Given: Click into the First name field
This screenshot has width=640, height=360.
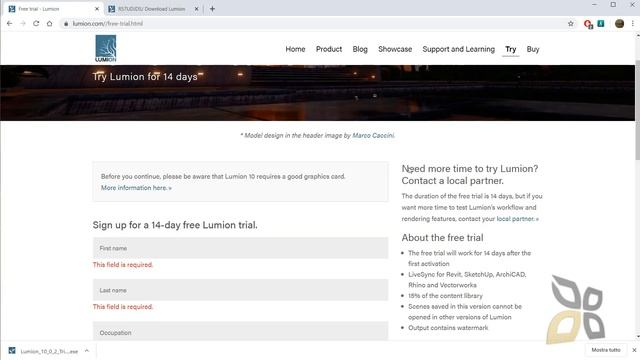Looking at the screenshot, I should point(240,248).
